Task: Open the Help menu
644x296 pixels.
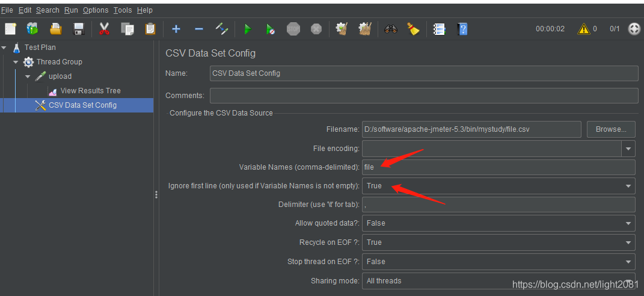Action: [144, 10]
